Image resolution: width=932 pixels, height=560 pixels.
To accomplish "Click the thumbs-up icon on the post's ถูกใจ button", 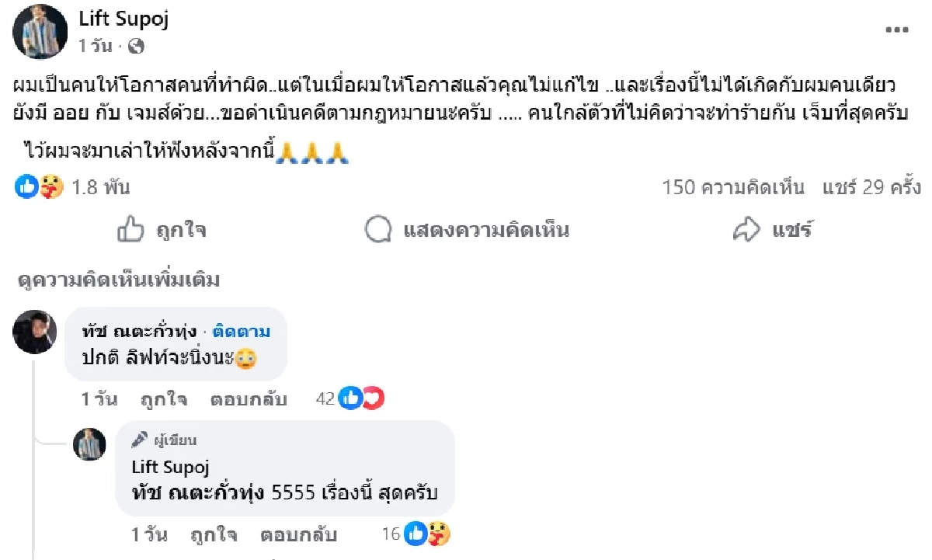I will [130, 230].
